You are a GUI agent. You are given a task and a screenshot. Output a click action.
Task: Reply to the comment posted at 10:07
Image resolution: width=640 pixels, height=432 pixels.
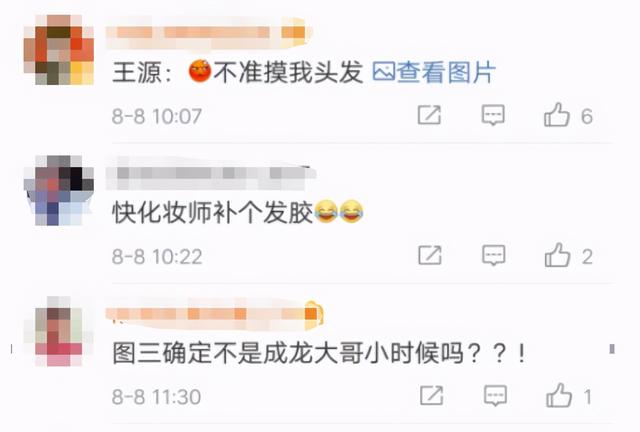click(493, 115)
